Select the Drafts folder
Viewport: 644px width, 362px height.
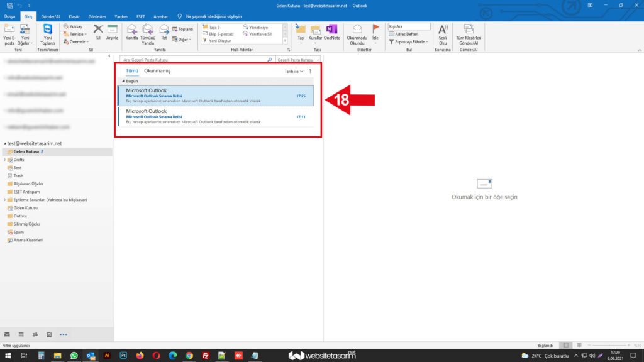[x=19, y=160]
